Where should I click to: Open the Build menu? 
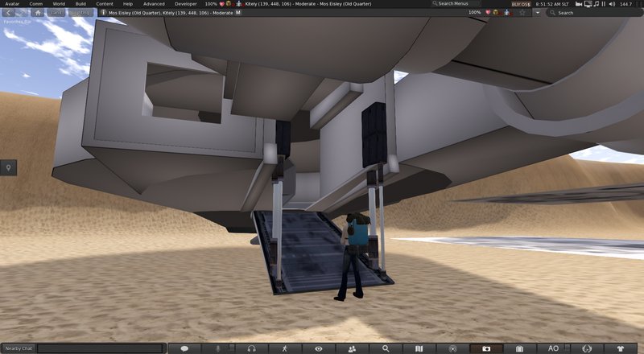point(80,4)
